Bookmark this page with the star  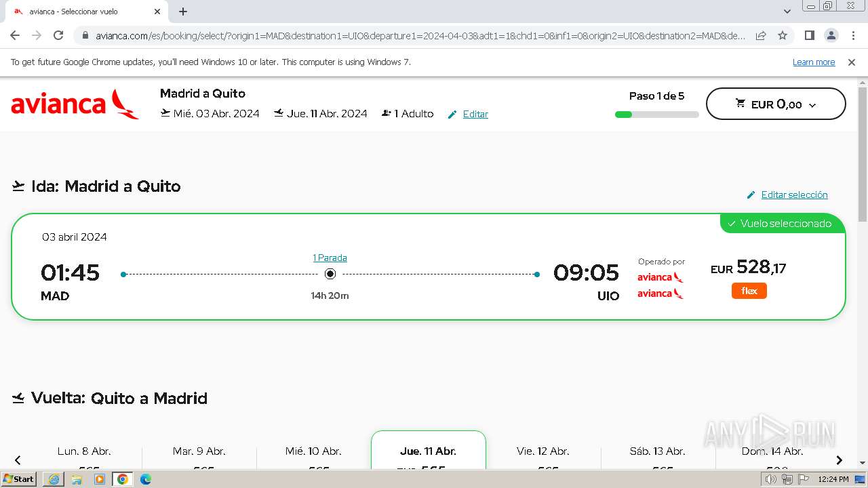coord(783,35)
